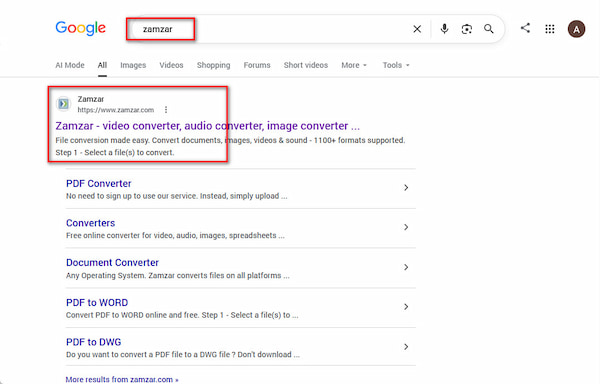Expand the More dropdown
Viewport: 600px width, 384px height.
[354, 65]
